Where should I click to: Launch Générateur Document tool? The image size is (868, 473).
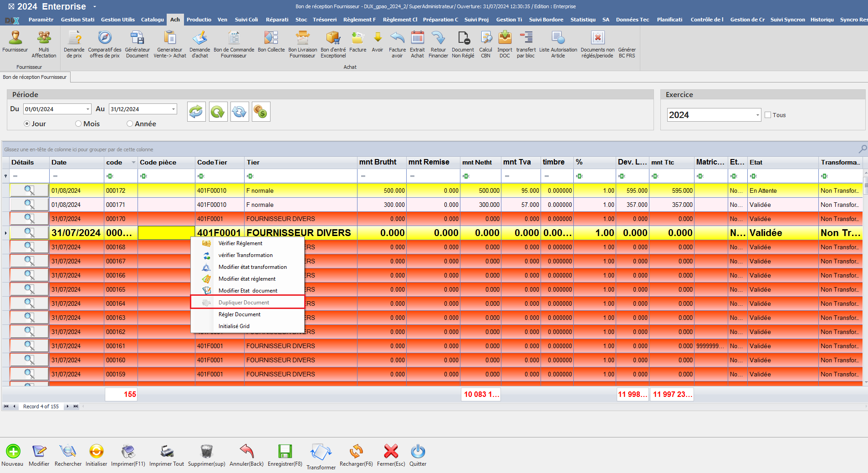tap(137, 44)
